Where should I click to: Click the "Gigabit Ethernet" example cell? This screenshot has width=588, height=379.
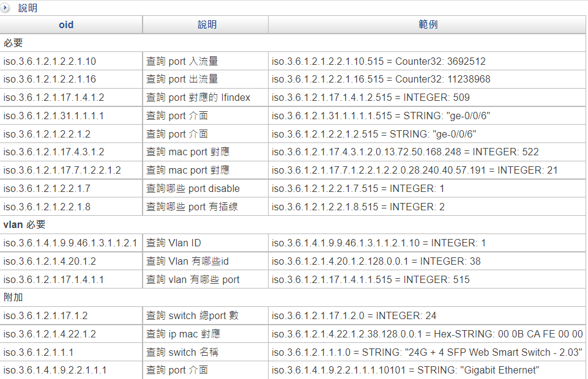point(405,370)
